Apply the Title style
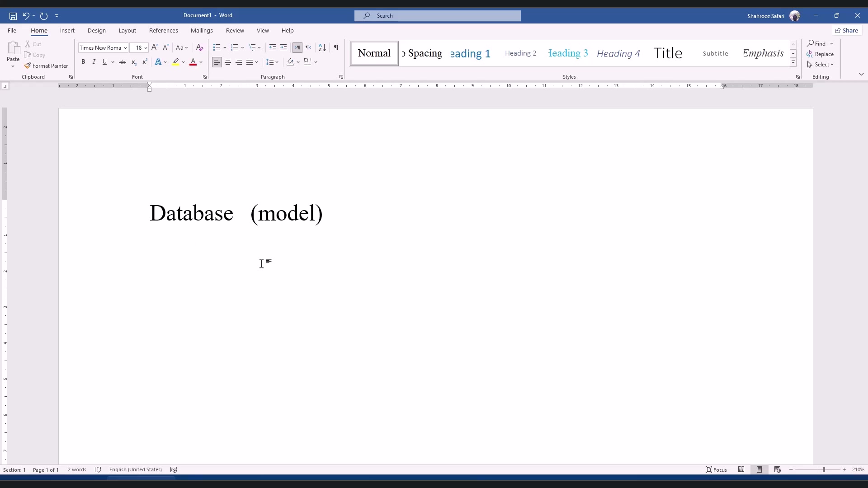 668,53
